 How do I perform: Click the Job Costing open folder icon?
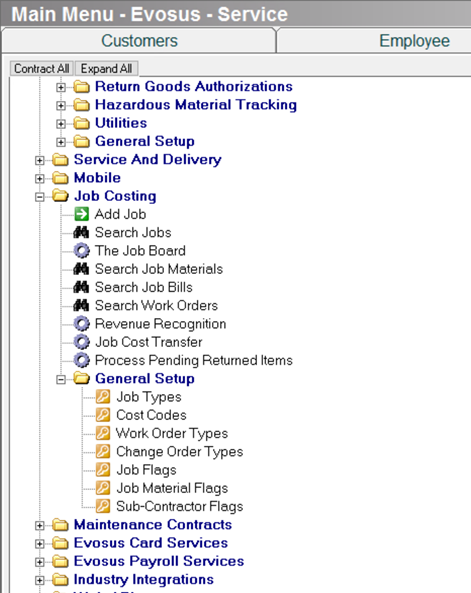pos(60,196)
